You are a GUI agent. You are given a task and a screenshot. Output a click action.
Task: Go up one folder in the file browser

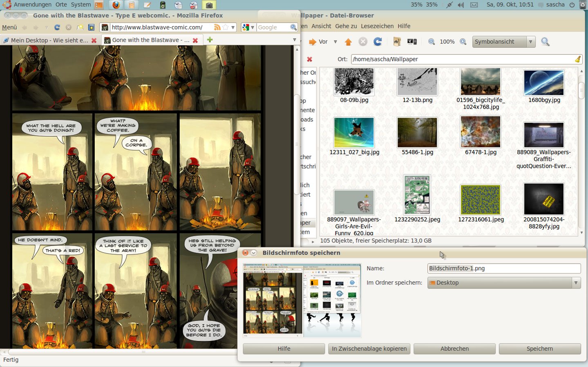[x=348, y=42]
